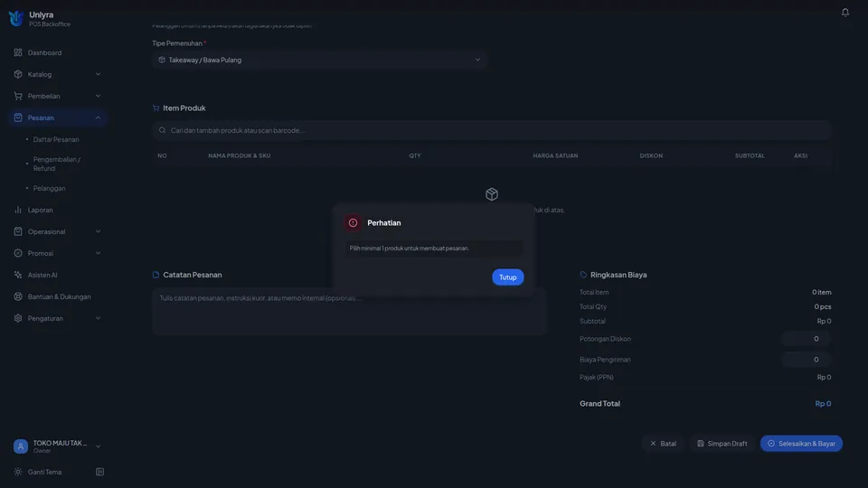Image resolution: width=868 pixels, height=488 pixels.
Task: Click the Item Produk cart icon
Action: (x=156, y=108)
